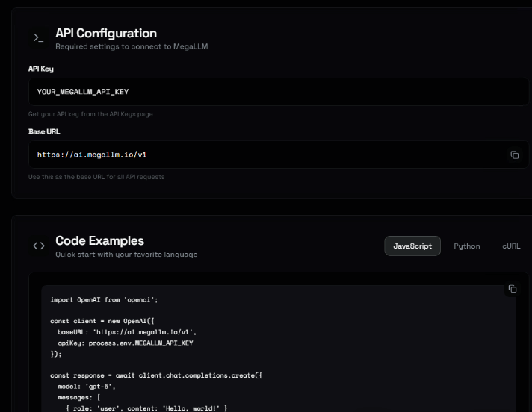The width and height of the screenshot is (532, 412).
Task: Switch to the cURL code tab
Action: [x=511, y=246]
